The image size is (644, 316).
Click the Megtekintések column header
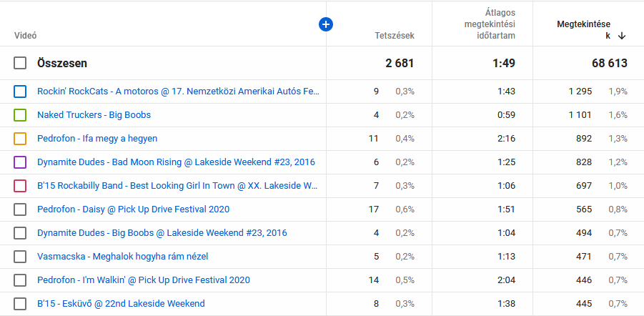(x=584, y=24)
